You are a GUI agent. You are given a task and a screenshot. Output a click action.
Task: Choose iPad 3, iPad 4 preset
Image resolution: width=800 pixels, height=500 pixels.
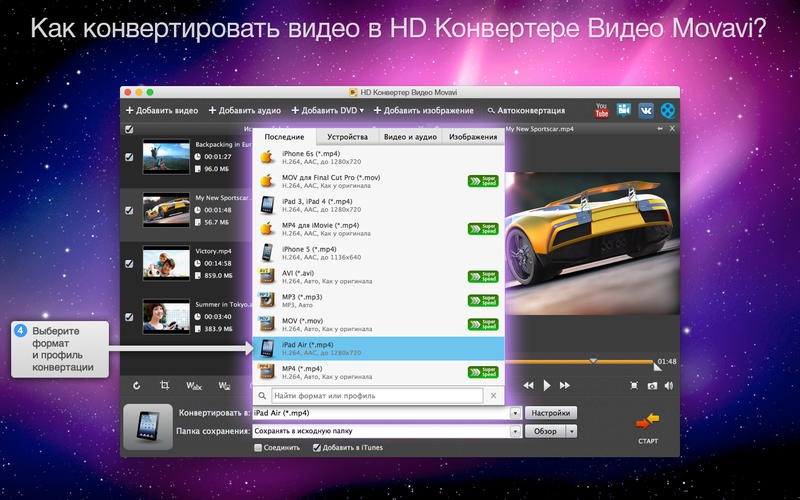coord(379,205)
